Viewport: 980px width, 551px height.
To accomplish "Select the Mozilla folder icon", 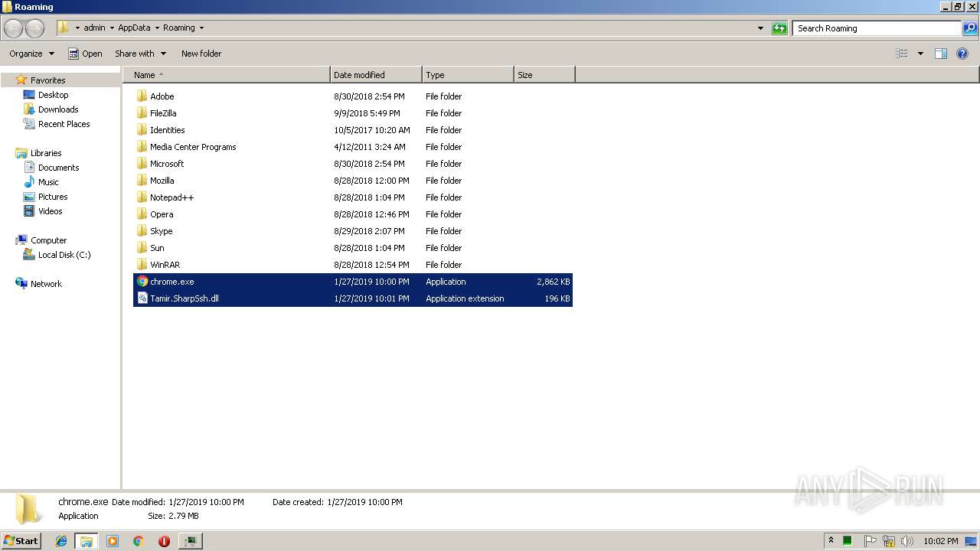I will [x=142, y=181].
